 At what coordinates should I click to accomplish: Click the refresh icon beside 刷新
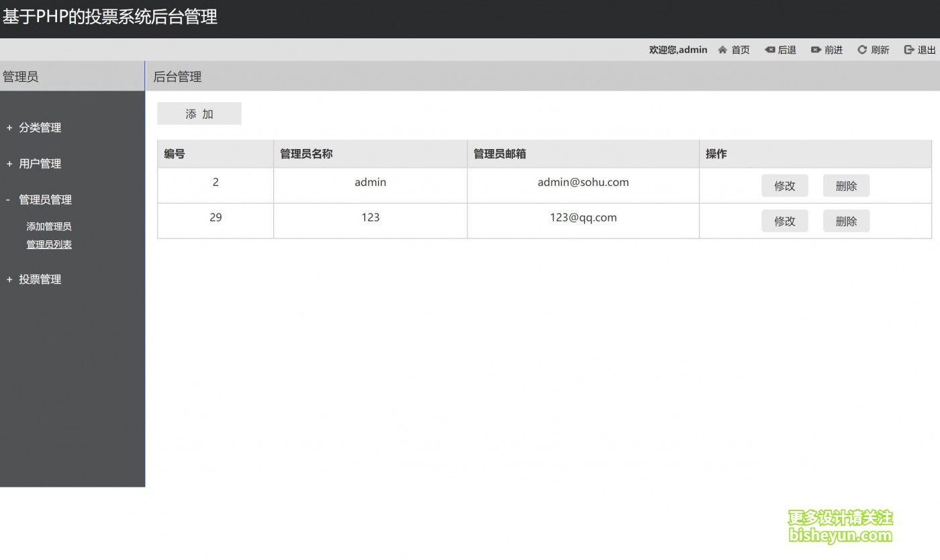[x=862, y=50]
